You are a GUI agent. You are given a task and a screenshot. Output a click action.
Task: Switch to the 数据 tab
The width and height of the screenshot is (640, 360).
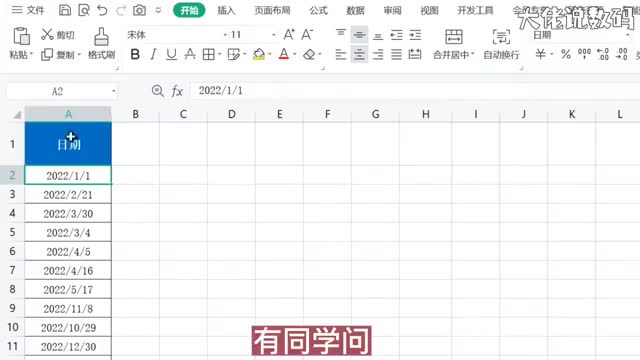click(x=355, y=10)
